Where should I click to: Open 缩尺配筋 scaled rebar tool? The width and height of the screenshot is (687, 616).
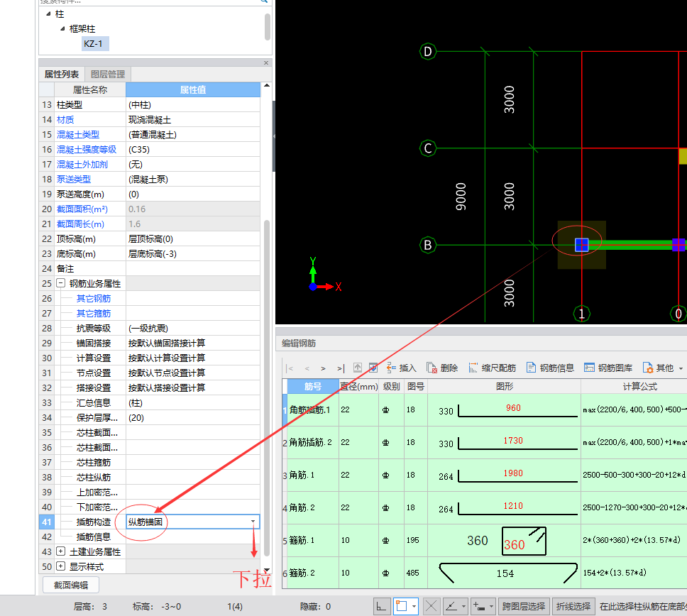492,368
